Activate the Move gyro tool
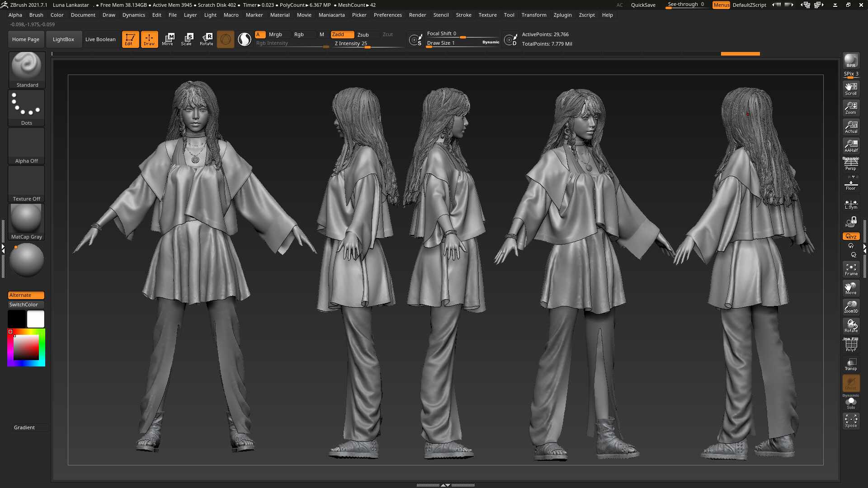The height and width of the screenshot is (488, 868). 168,39
